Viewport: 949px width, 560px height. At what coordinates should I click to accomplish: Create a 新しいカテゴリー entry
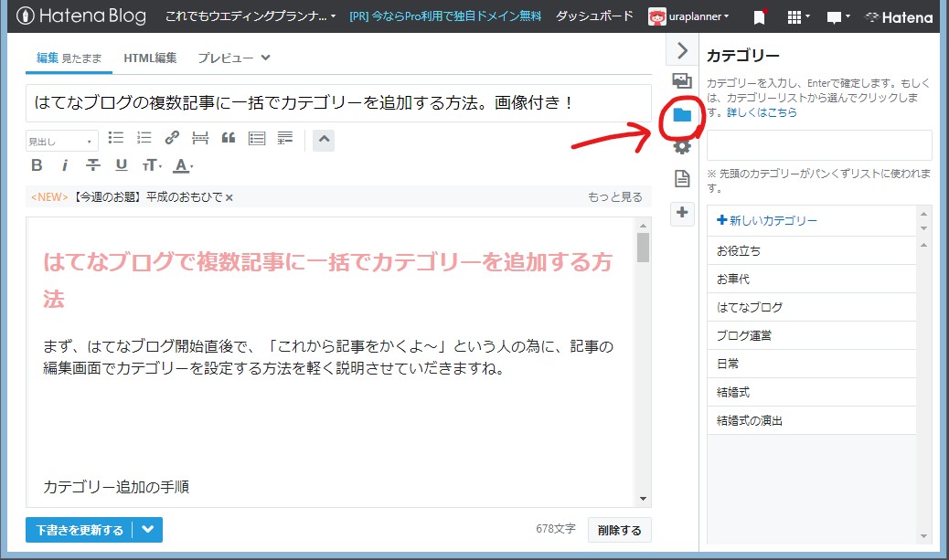(x=768, y=219)
